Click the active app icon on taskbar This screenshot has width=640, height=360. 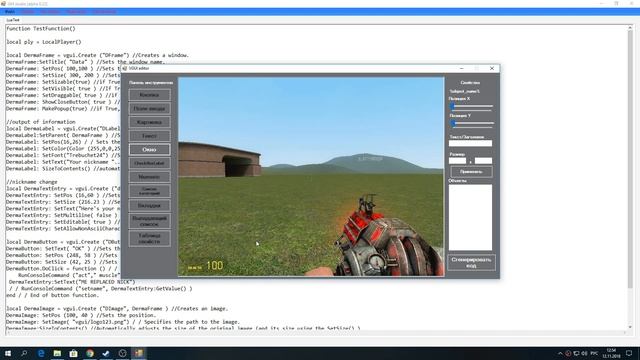point(139,353)
